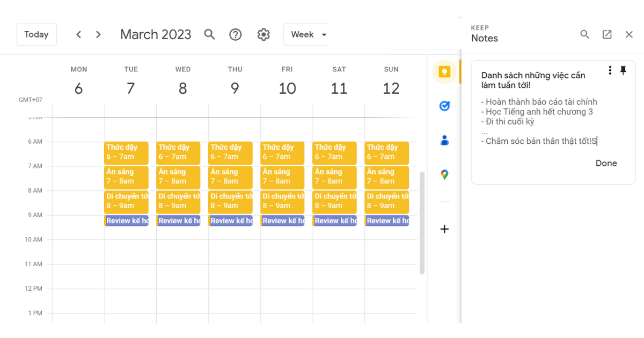The width and height of the screenshot is (644, 338).
Task: Open Thursday's Ăn sáng 7–8am event
Action: [230, 177]
